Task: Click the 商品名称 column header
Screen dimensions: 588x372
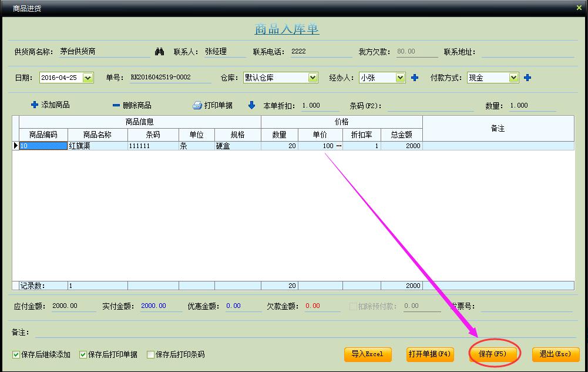Action: coord(98,135)
